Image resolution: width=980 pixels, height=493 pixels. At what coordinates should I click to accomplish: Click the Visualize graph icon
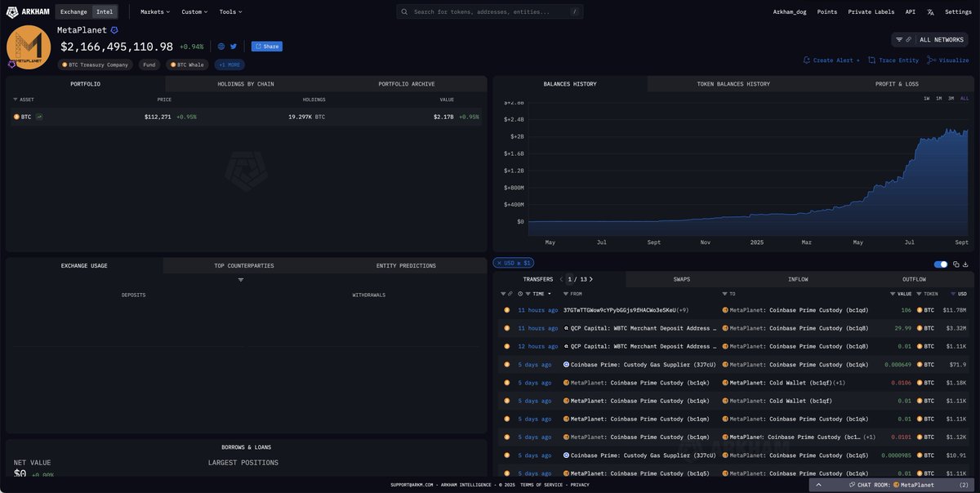tap(932, 60)
